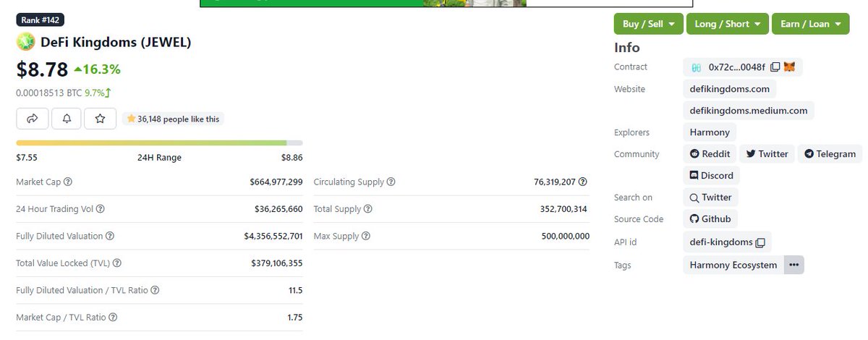Image resolution: width=868 pixels, height=340 pixels.
Task: Click the 500,000,000 max supply value
Action: coord(565,236)
